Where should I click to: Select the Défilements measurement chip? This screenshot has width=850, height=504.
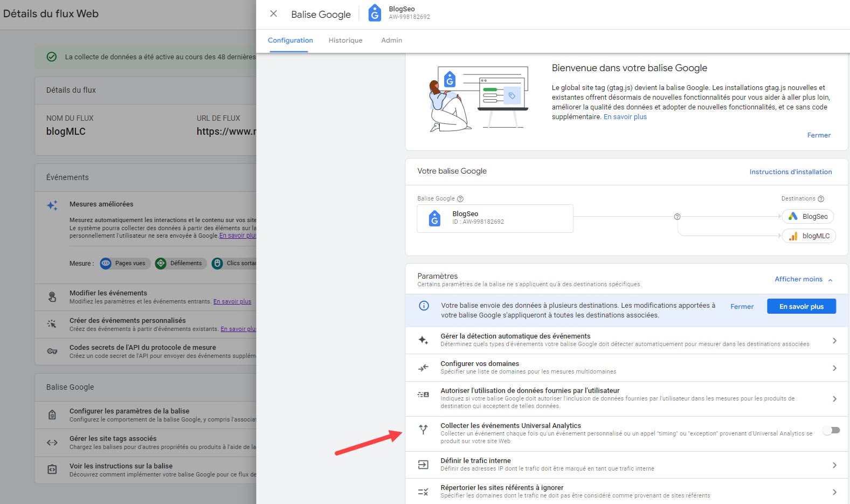[181, 264]
